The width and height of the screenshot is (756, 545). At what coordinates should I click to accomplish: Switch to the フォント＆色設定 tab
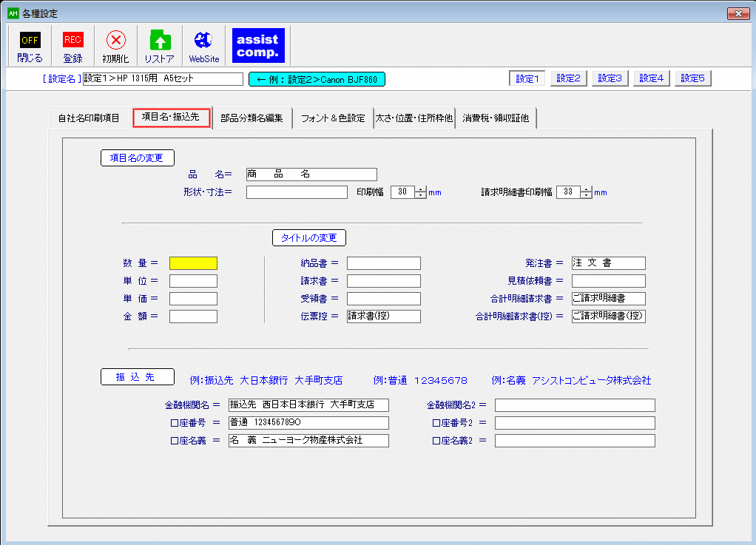point(332,118)
